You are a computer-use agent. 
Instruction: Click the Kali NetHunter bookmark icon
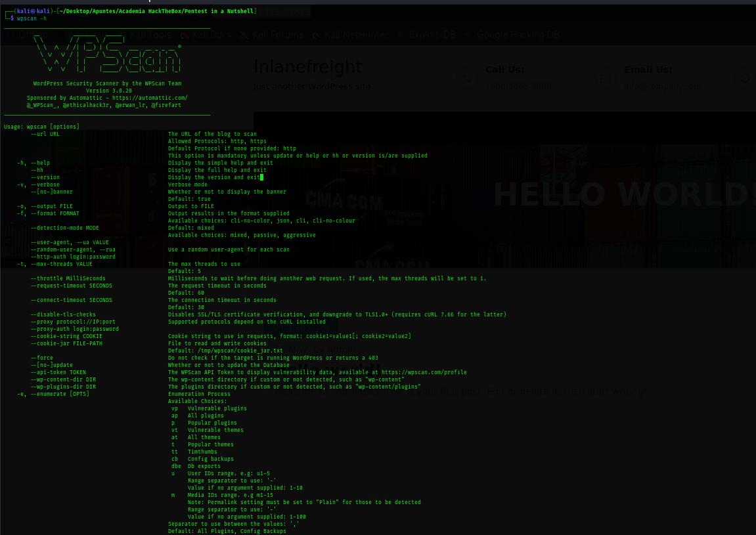click(x=317, y=35)
